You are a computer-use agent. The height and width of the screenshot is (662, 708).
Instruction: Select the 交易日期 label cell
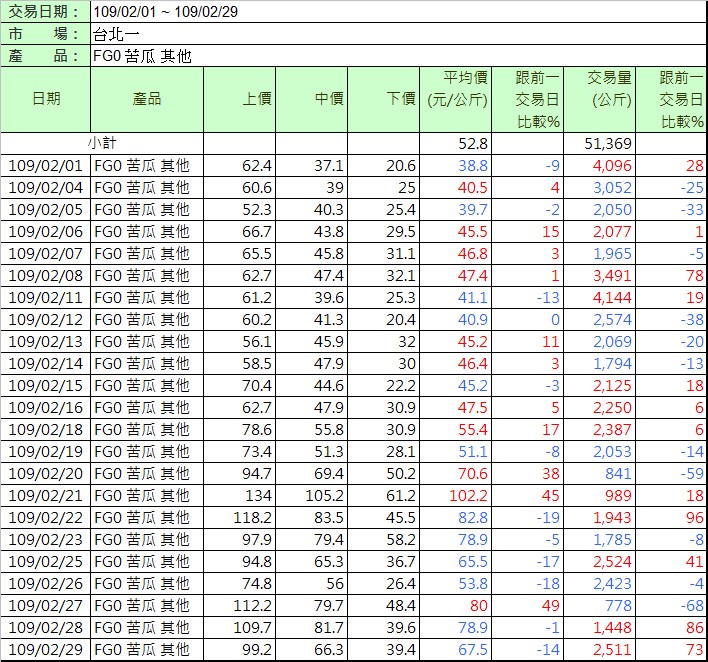click(45, 11)
